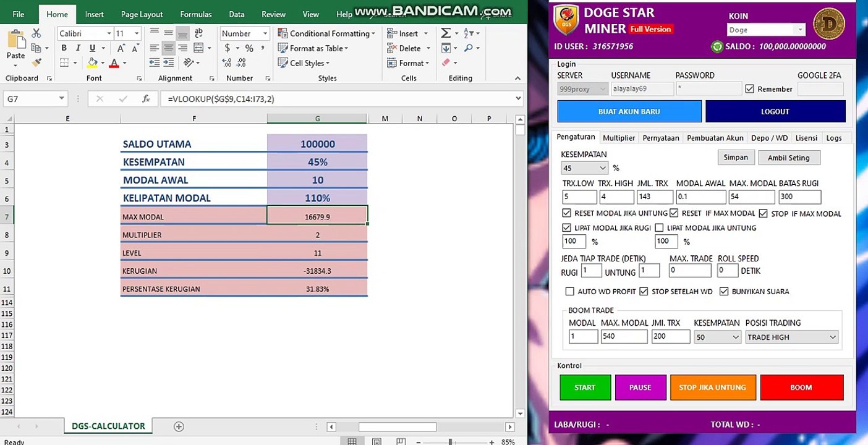The image size is (868, 445).
Task: Click the Simpan button
Action: point(736,157)
